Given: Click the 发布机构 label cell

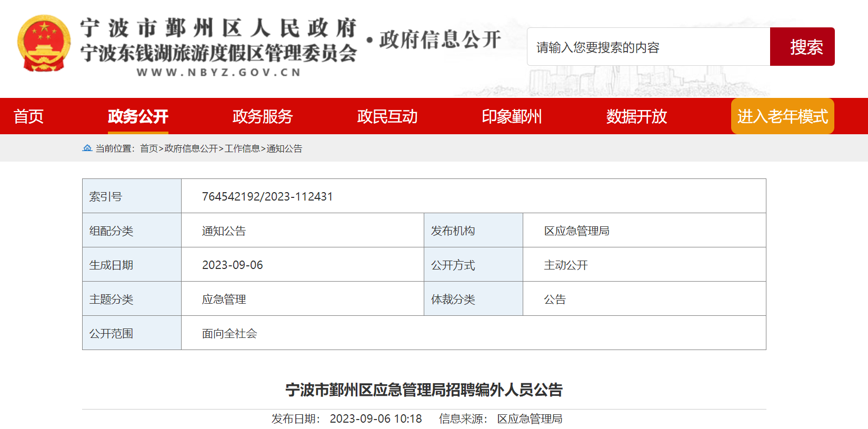Looking at the screenshot, I should point(474,231).
